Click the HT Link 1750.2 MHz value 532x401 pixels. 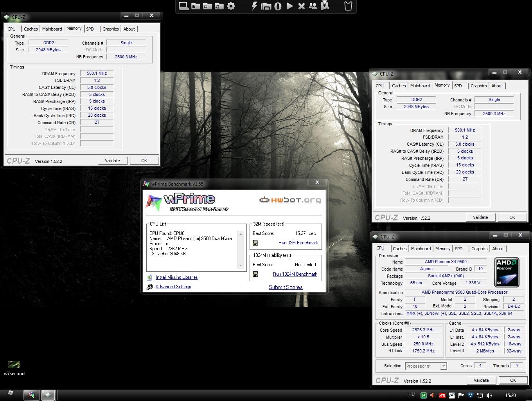coord(424,351)
